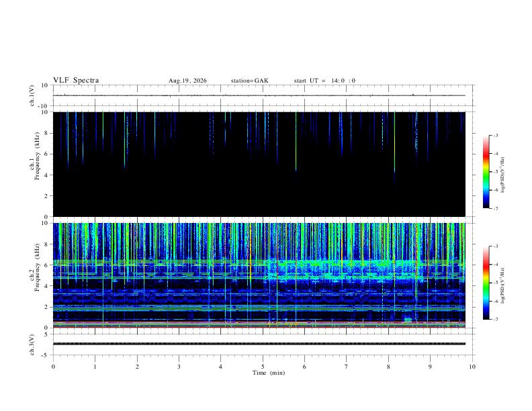Click the 5 tick on time axis
The height and width of the screenshot is (411, 532).
[263, 367]
